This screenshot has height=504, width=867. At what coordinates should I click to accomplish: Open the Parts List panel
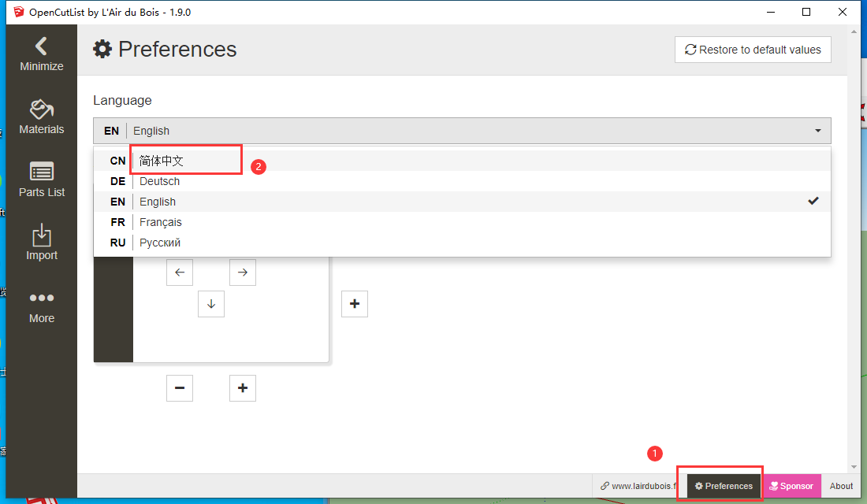42,180
